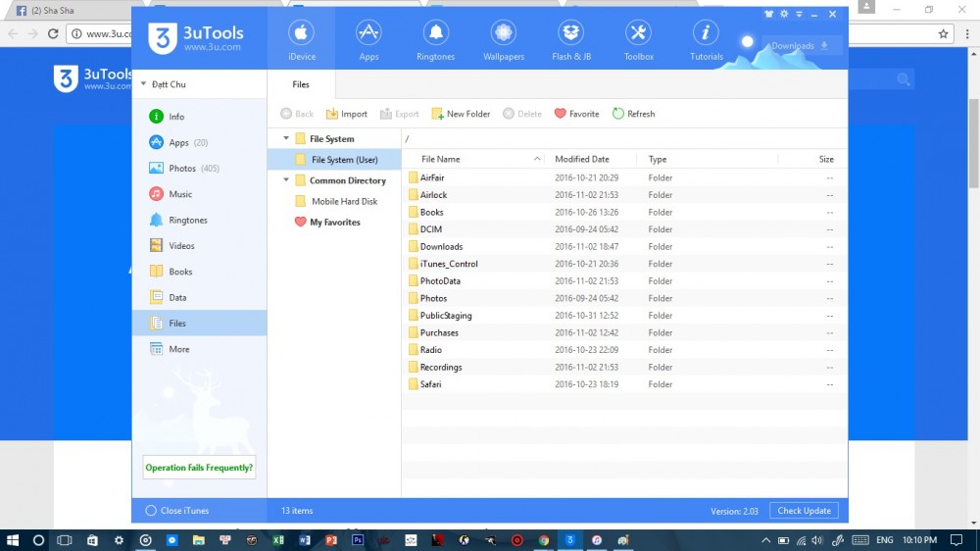The width and height of the screenshot is (980, 551).
Task: Open the Operation Fails Frequently link
Action: pos(199,468)
